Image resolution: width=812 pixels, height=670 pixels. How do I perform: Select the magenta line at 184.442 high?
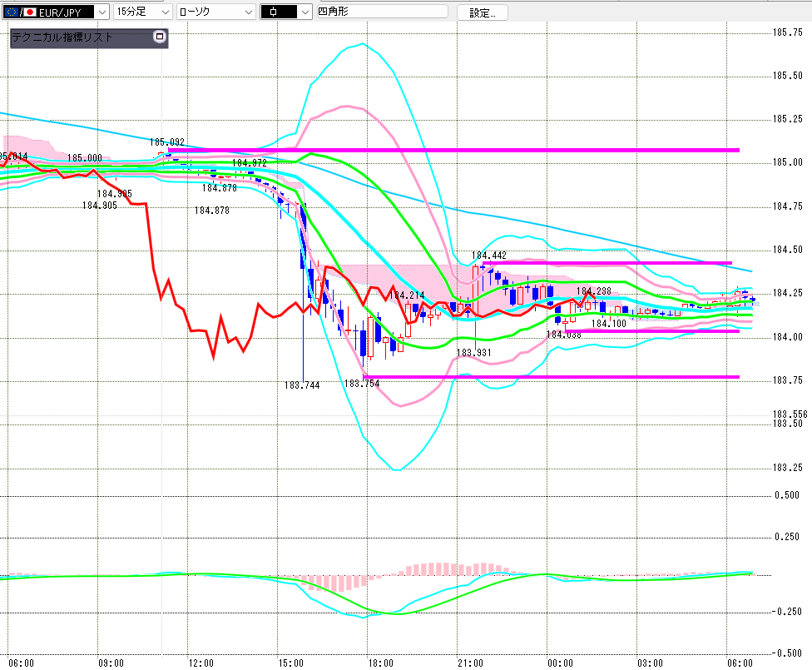pos(607,263)
